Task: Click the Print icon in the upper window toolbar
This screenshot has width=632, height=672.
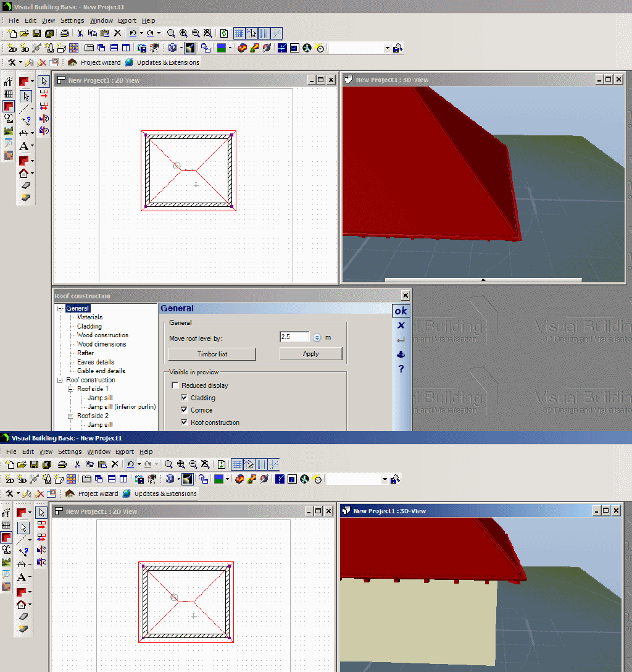Action: pyautogui.click(x=65, y=33)
